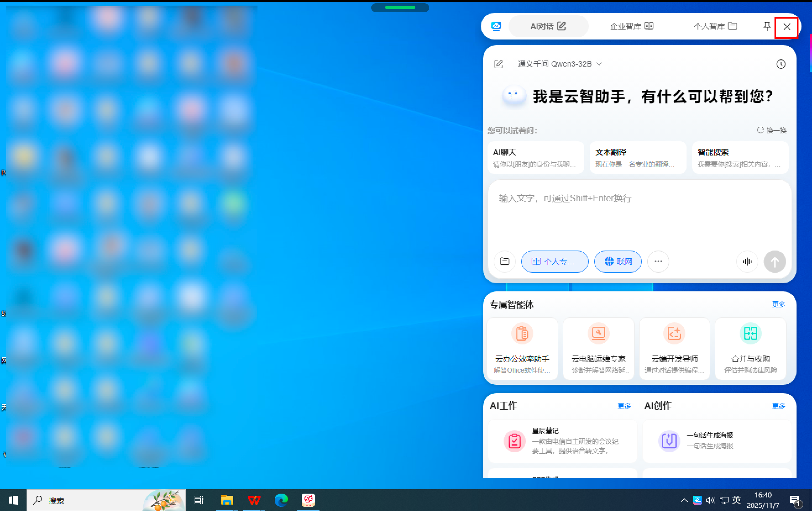This screenshot has width=812, height=511.
Task: Click 更多 link in 专属智能体 section
Action: pos(778,305)
